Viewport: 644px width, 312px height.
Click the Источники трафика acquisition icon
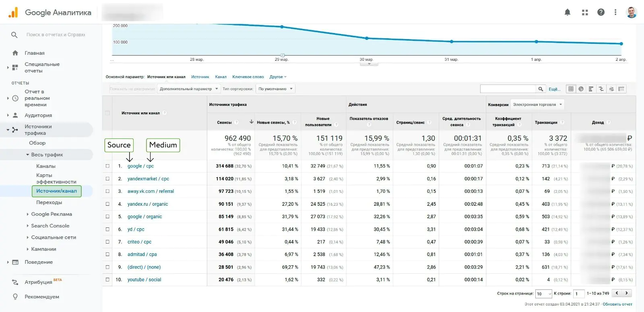15,130
